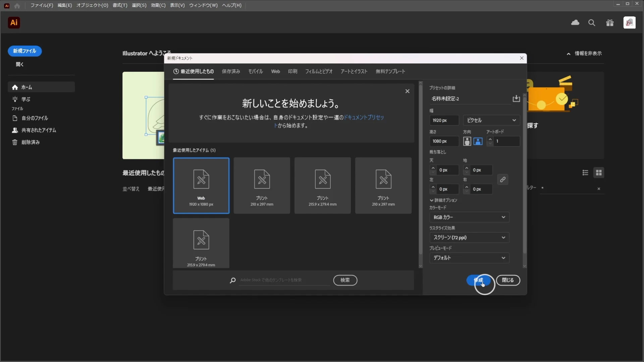The height and width of the screenshot is (362, 644).
Task: Click the home icon in title bar
Action: 17,5
